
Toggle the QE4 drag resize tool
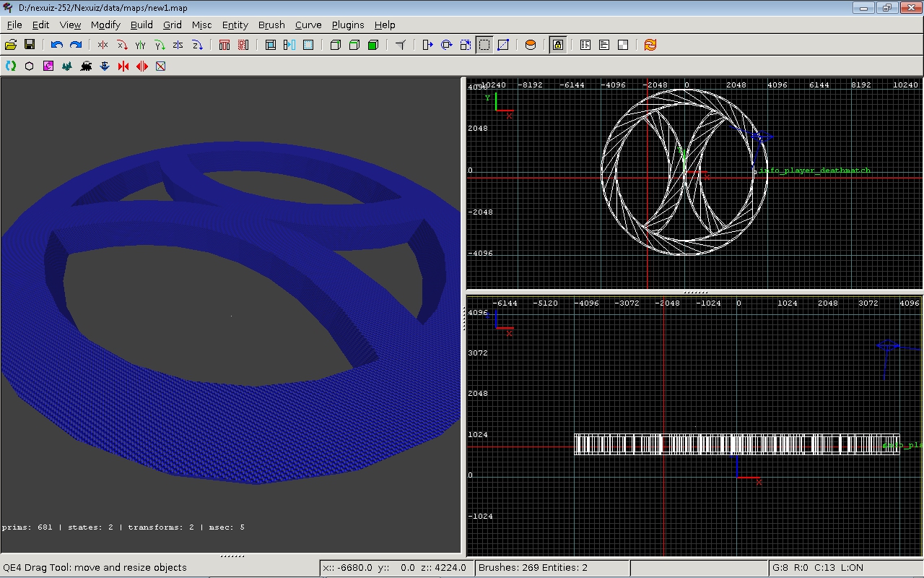coord(484,45)
